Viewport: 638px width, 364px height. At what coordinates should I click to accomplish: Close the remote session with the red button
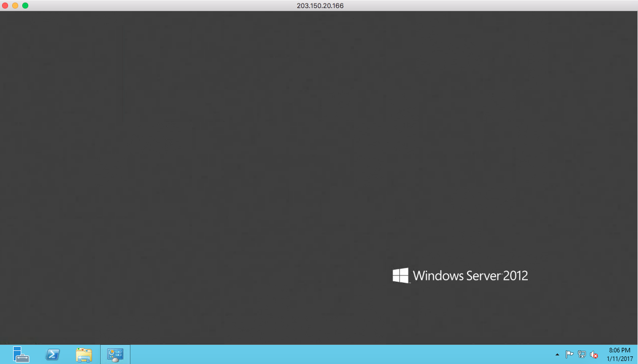[x=6, y=6]
